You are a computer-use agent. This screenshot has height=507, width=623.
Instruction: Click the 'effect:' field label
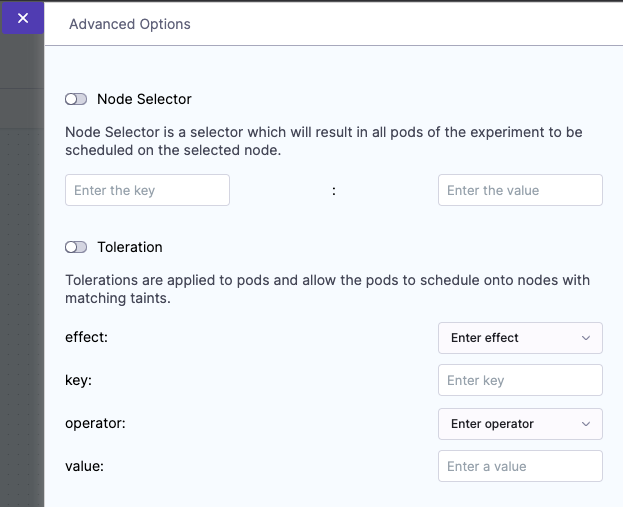point(86,337)
